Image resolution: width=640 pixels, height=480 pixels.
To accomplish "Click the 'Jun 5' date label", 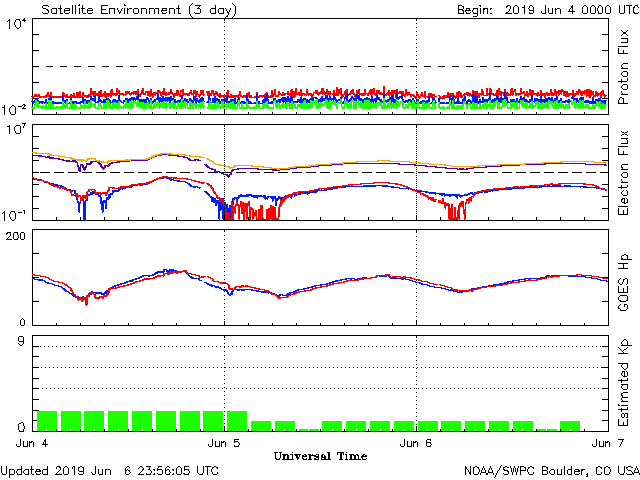I will tap(224, 443).
